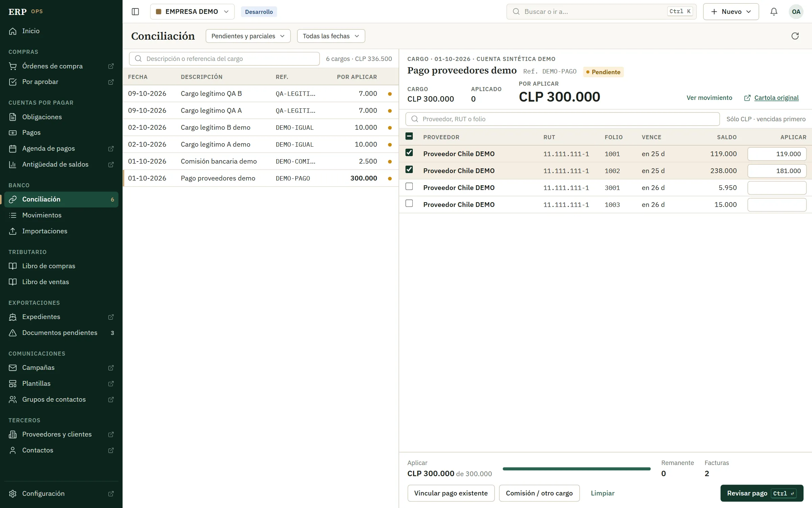The image size is (812, 508).
Task: Open external link icon beside Campañas
Action: point(111,368)
